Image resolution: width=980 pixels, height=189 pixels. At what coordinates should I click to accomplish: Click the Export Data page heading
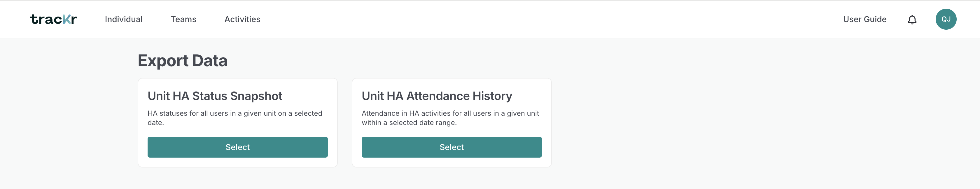(x=183, y=61)
